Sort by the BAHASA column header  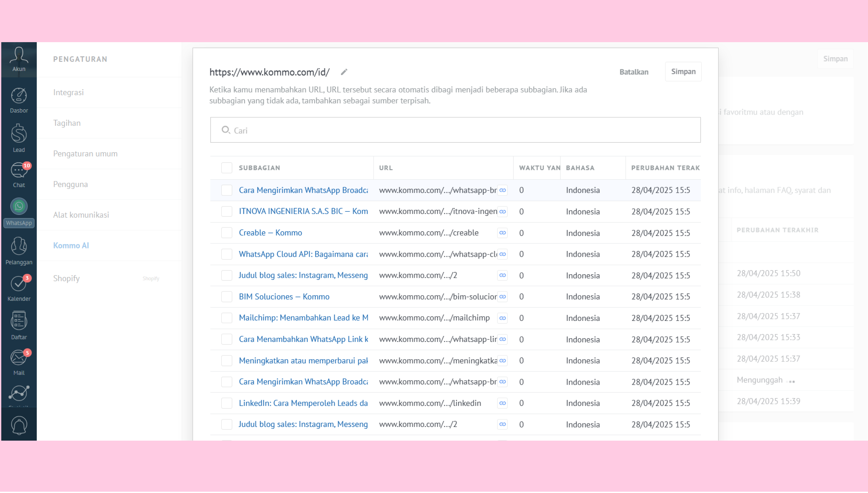pyautogui.click(x=580, y=168)
